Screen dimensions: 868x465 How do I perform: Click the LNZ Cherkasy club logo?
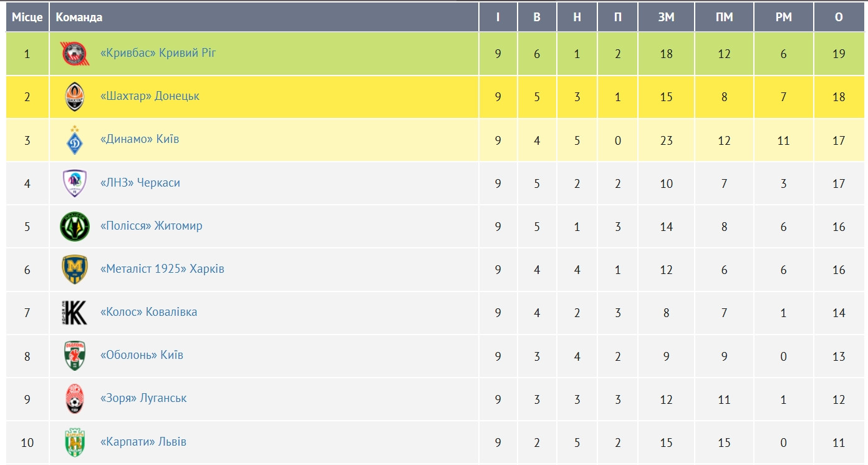tap(74, 183)
